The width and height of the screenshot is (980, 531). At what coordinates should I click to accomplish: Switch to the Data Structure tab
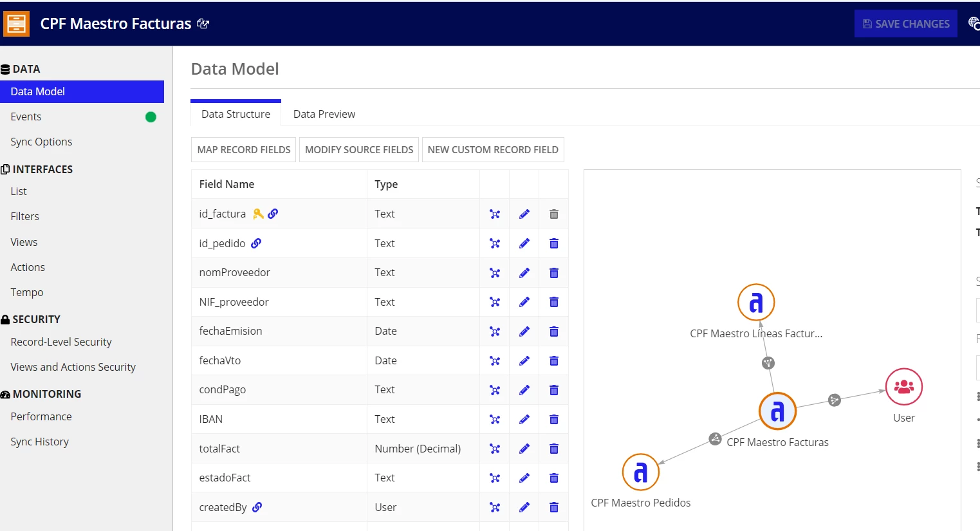236,114
